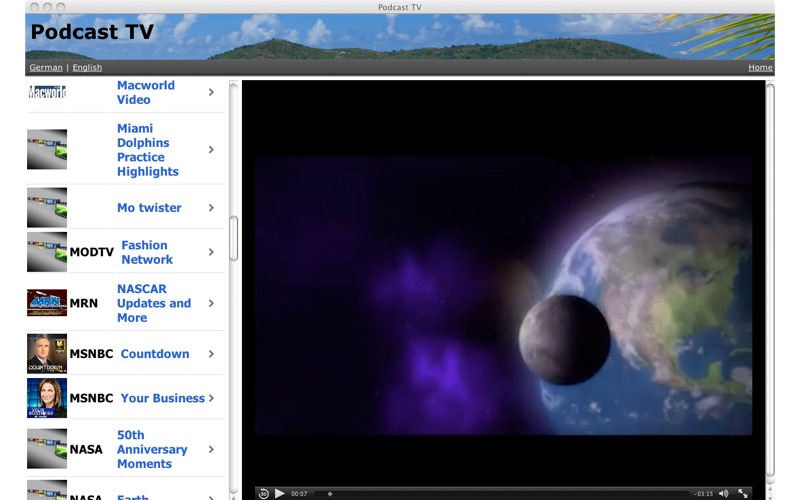This screenshot has height=500, width=800.
Task: Expand NASCAR Updates and More chevron
Action: point(211,303)
